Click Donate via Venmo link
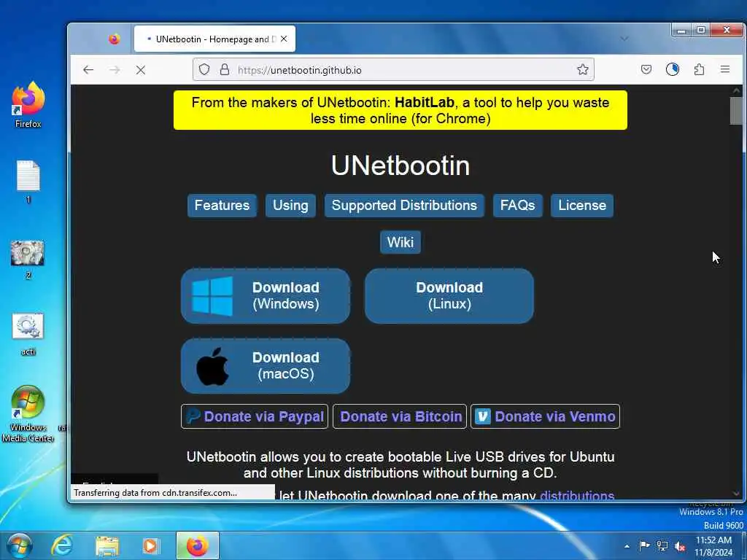747x560 pixels. click(546, 416)
